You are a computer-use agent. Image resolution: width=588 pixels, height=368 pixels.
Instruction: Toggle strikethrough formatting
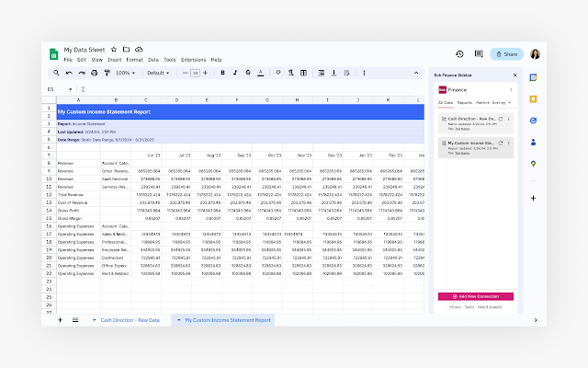(248, 73)
